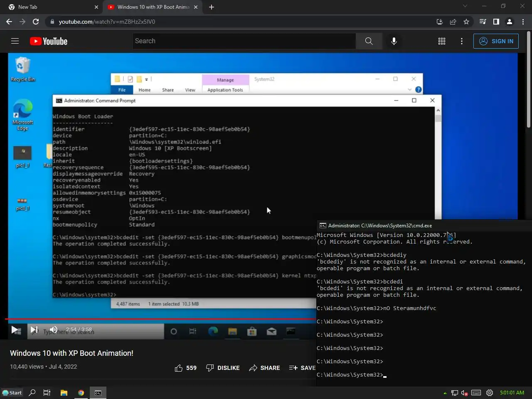Click the browser forward arrow
532x399 pixels.
click(22, 22)
